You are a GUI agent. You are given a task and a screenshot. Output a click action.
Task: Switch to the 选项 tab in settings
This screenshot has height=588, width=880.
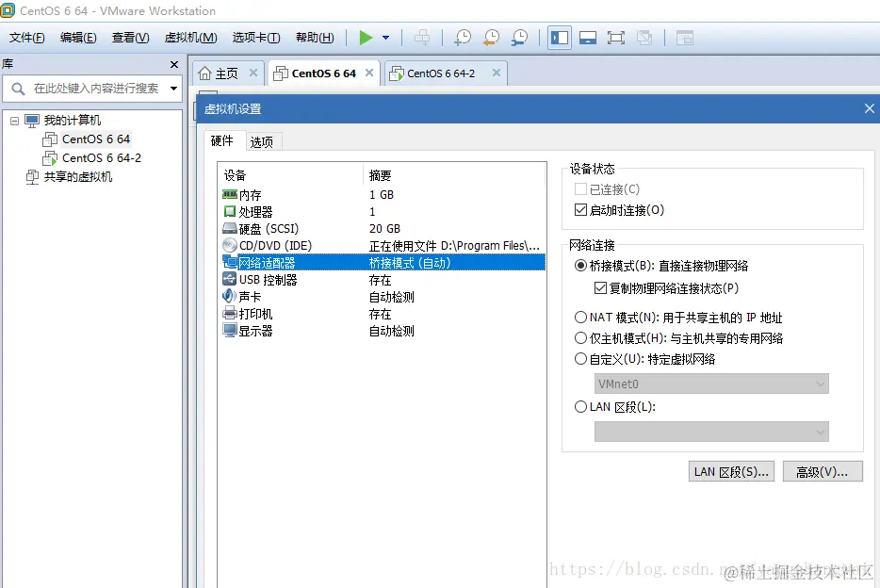point(262,142)
